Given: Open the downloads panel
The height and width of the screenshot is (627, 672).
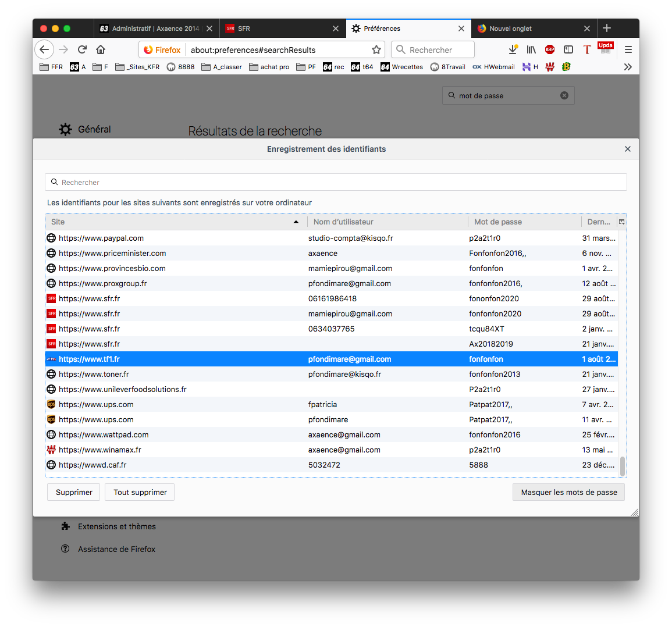Looking at the screenshot, I should [x=513, y=49].
